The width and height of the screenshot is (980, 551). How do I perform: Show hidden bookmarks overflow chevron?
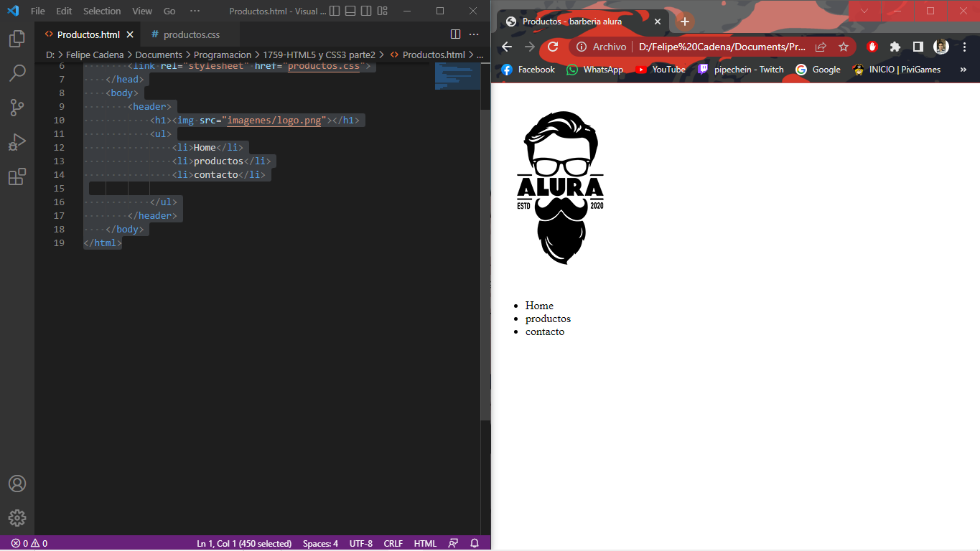click(x=963, y=70)
